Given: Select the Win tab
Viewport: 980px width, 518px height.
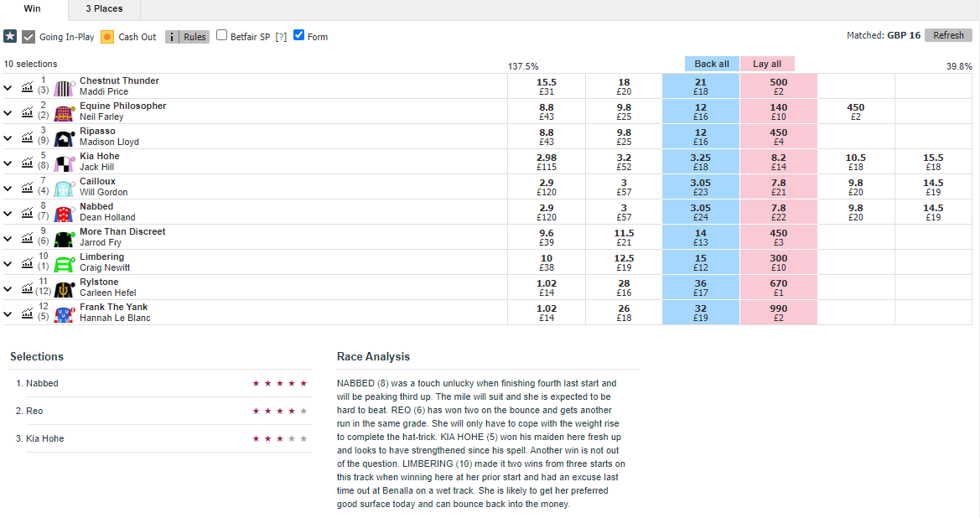Looking at the screenshot, I should [x=33, y=8].
